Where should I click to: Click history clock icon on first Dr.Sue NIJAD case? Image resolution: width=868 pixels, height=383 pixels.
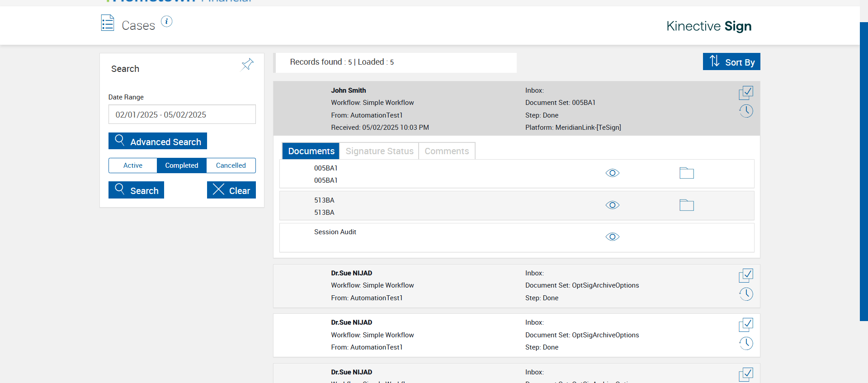click(x=746, y=294)
